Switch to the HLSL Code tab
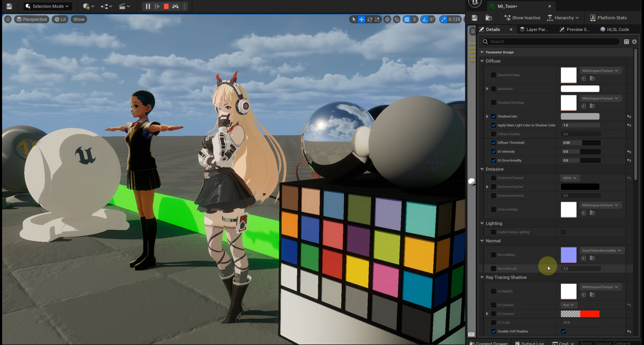 614,29
